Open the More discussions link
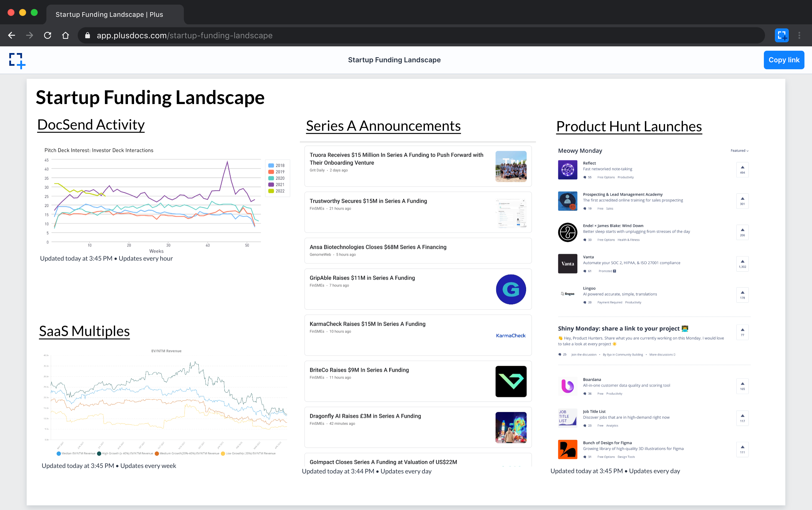The image size is (812, 510). tap(662, 355)
